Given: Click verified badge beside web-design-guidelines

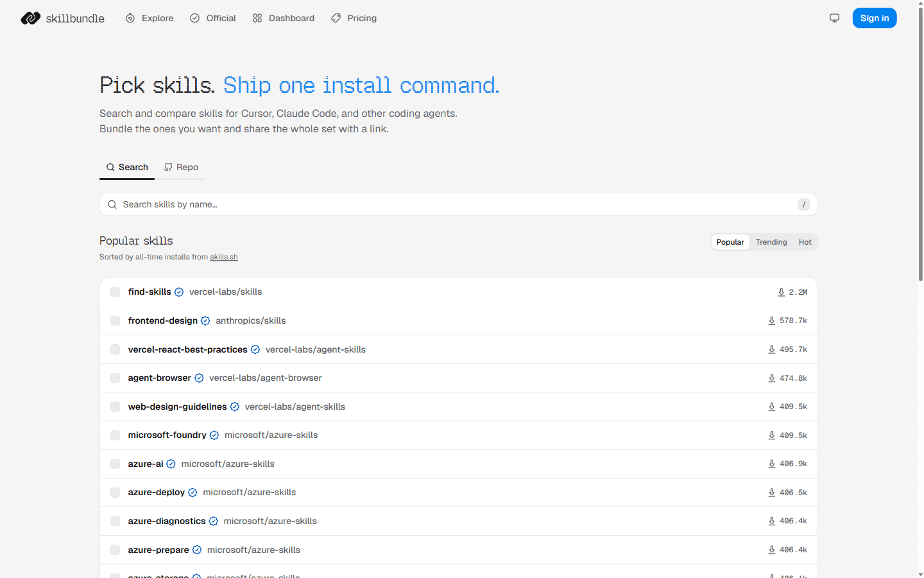Looking at the screenshot, I should (x=235, y=407).
